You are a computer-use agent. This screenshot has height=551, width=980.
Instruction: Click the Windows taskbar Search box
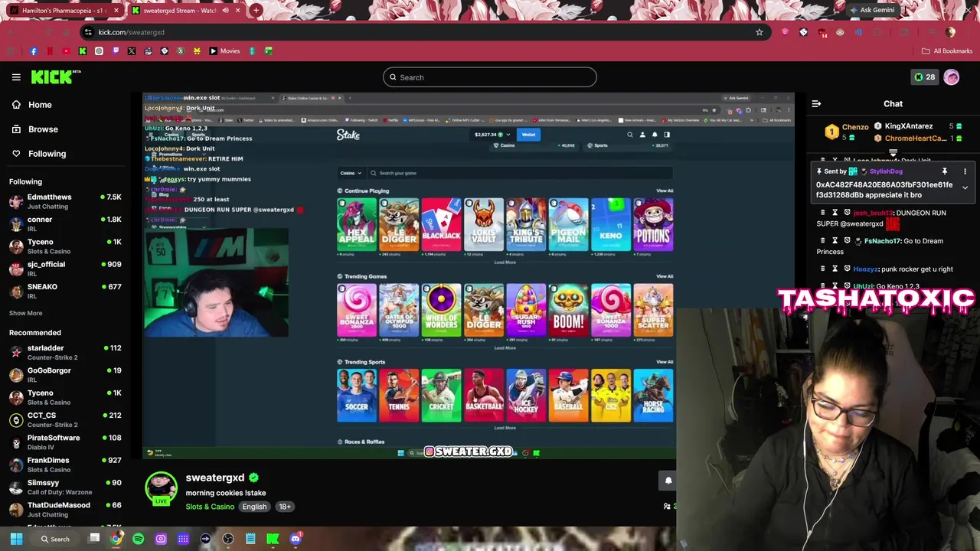point(57,539)
